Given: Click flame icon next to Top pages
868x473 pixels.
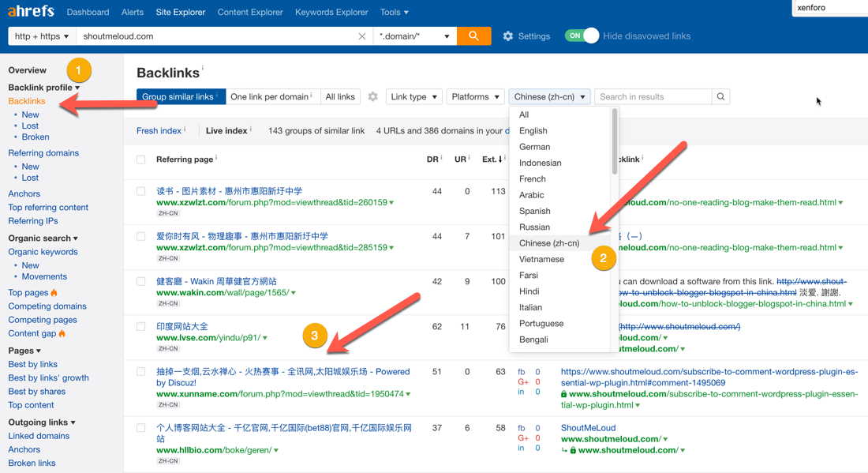Looking at the screenshot, I should click(54, 292).
